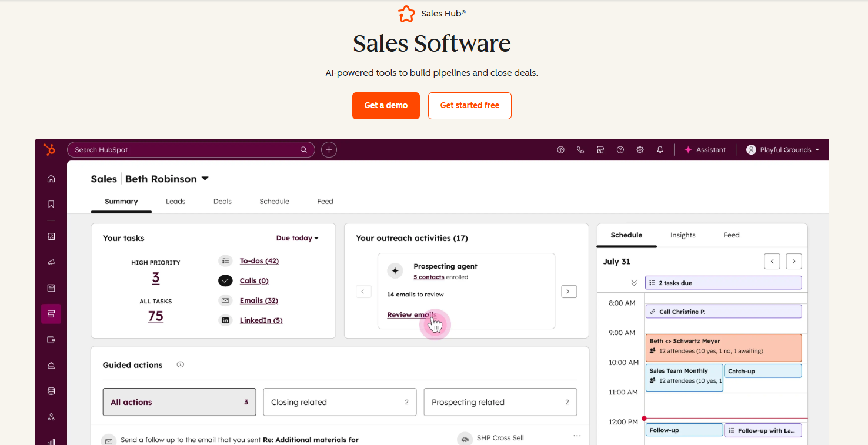The width and height of the screenshot is (868, 445).
Task: Select the Prospecting related filter
Action: (x=500, y=402)
